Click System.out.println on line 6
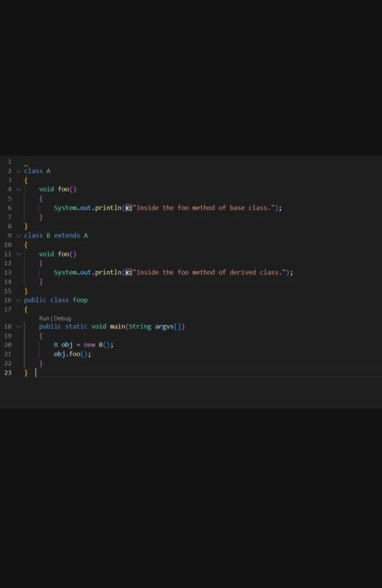 (x=87, y=208)
